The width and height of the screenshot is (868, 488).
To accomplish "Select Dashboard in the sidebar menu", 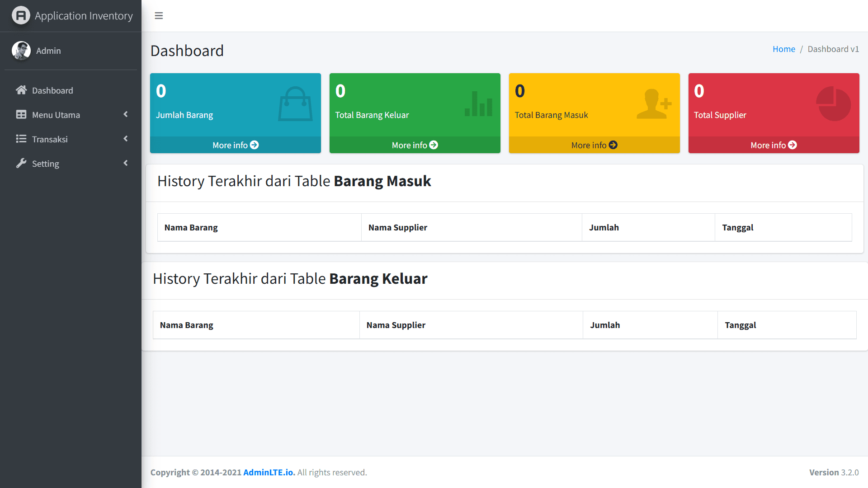I will 52,90.
